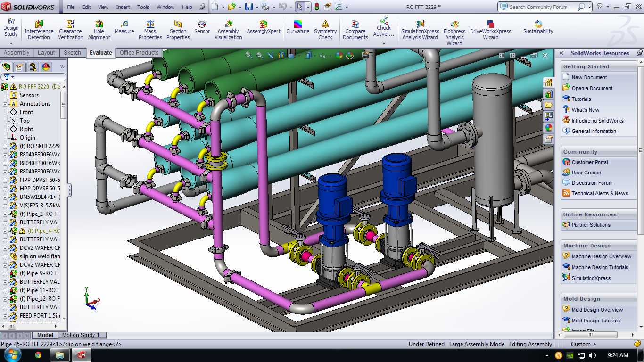Click the Zoom to Fit view icon
The image size is (644, 362).
(248, 55)
